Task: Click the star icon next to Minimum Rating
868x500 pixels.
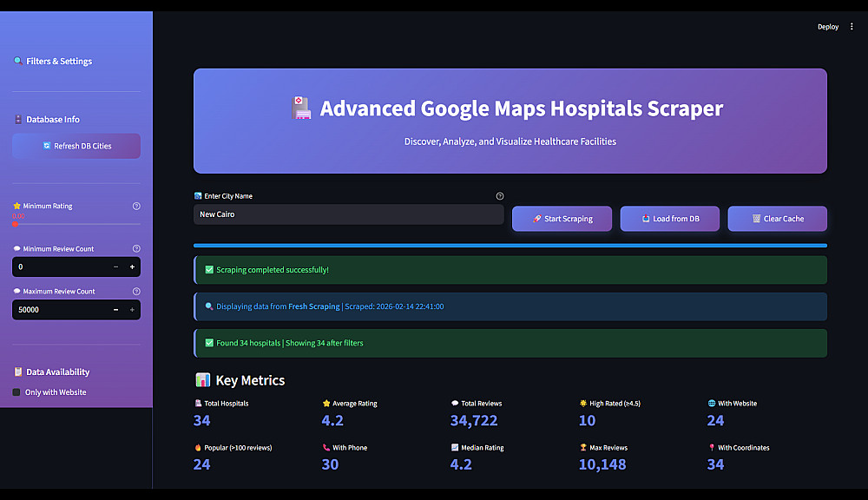Action: (x=16, y=206)
